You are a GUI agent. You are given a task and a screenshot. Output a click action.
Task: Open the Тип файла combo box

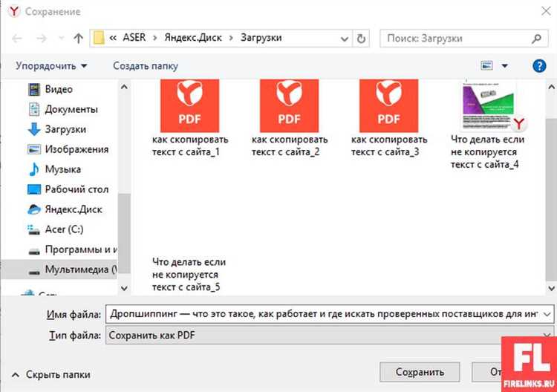pos(330,335)
